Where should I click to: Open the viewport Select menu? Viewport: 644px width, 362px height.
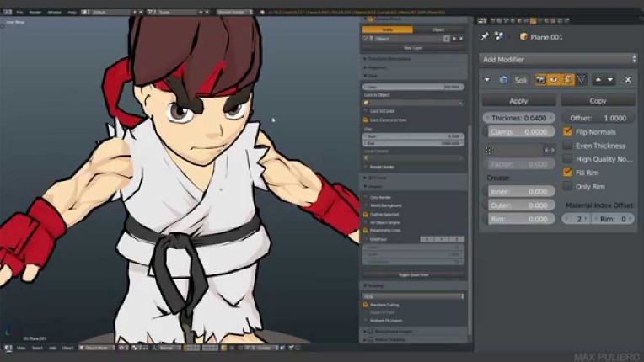pyautogui.click(x=37, y=348)
